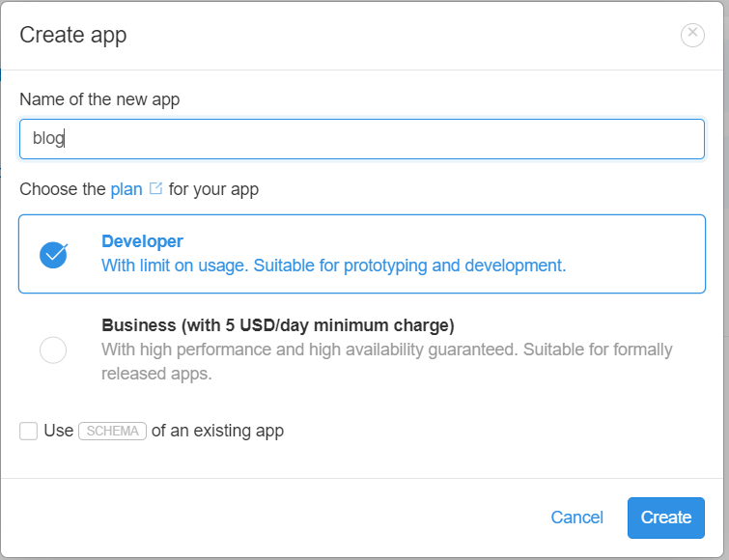The height and width of the screenshot is (560, 729).
Task: Select the Business plan radio circle
Action: tap(53, 350)
